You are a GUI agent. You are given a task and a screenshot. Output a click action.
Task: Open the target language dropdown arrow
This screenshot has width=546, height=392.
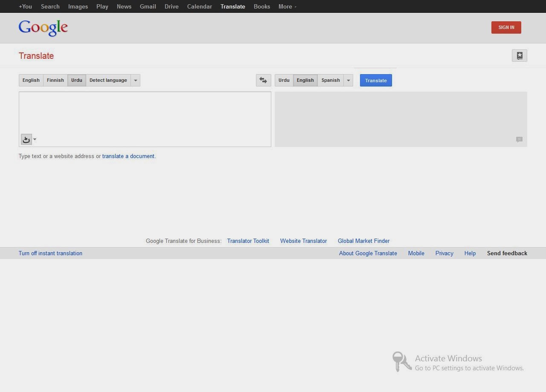tap(349, 80)
